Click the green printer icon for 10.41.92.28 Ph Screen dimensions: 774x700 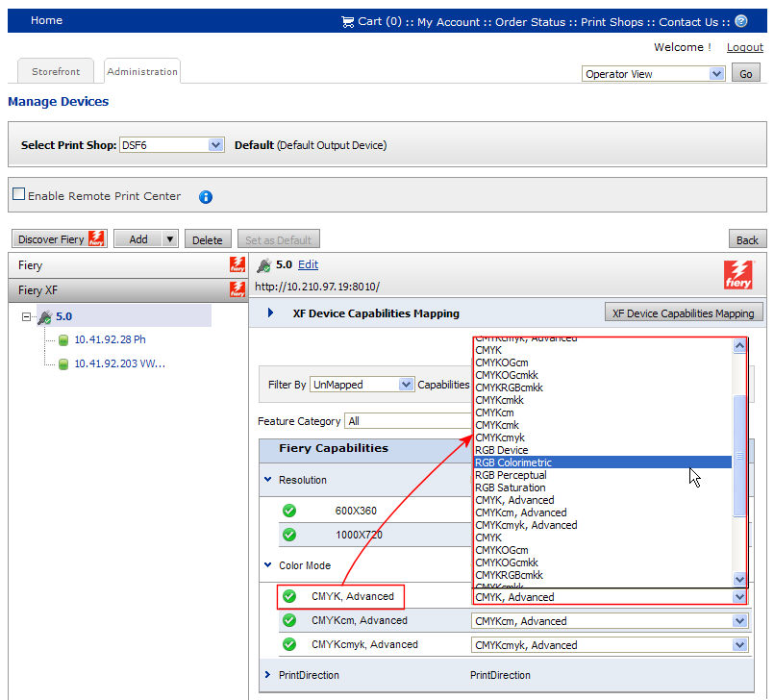coord(63,340)
